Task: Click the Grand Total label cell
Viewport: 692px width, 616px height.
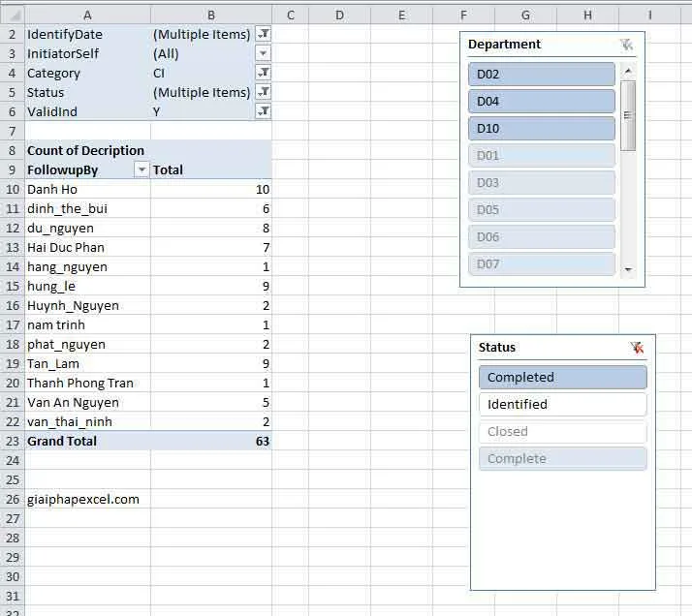Action: coord(87,442)
